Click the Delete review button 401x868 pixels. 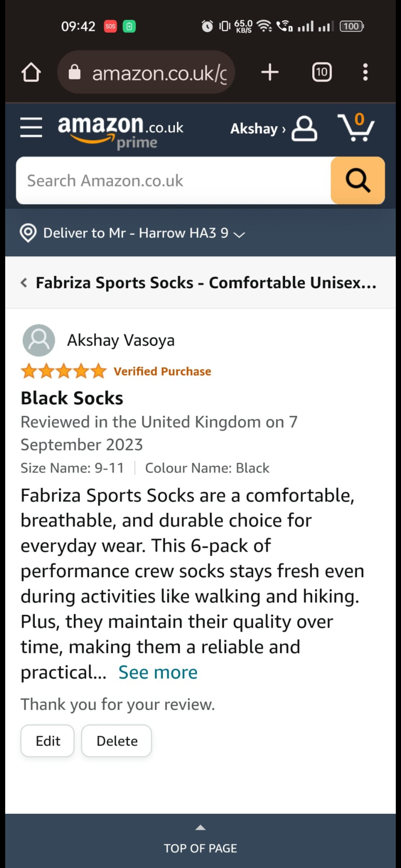pos(117,741)
